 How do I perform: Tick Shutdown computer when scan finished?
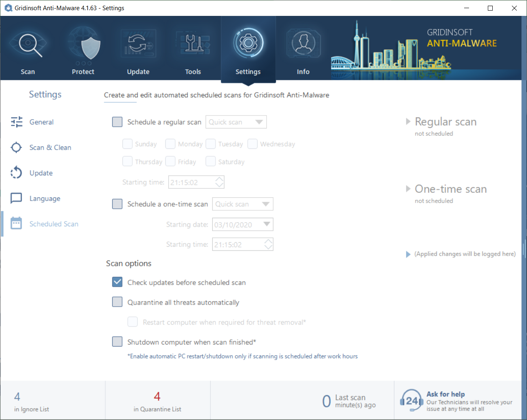point(117,342)
